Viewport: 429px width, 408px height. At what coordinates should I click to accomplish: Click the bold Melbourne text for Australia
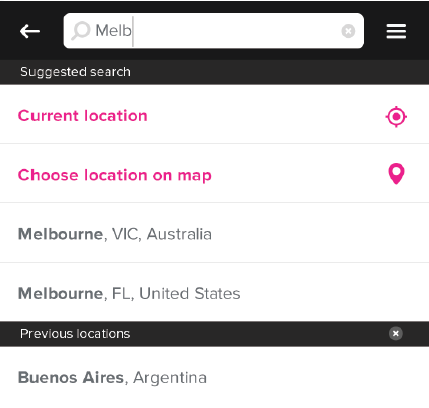pyautogui.click(x=60, y=234)
